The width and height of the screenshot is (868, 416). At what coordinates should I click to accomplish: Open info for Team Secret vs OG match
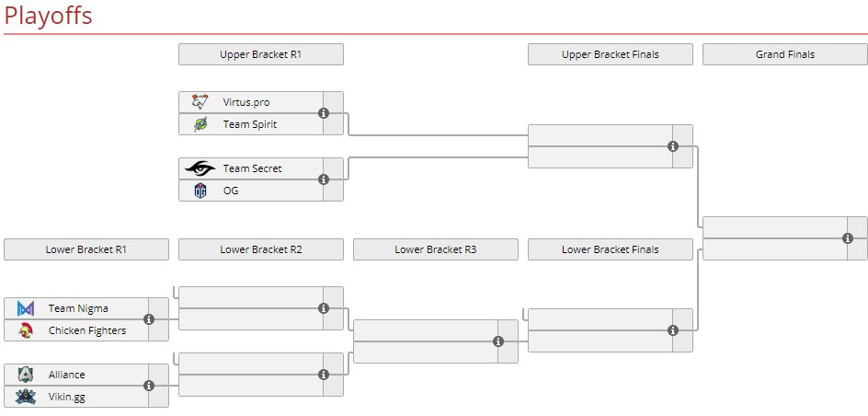tap(324, 179)
